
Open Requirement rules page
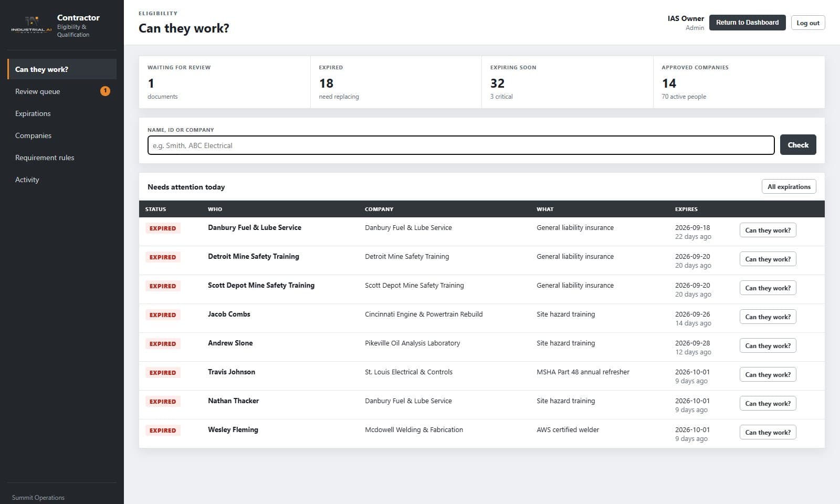pyautogui.click(x=62, y=157)
